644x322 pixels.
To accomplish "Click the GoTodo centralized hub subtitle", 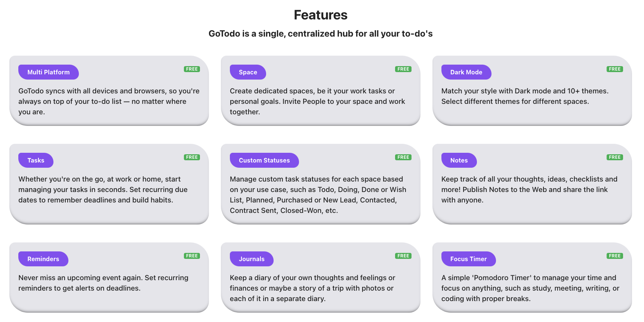I will (321, 34).
